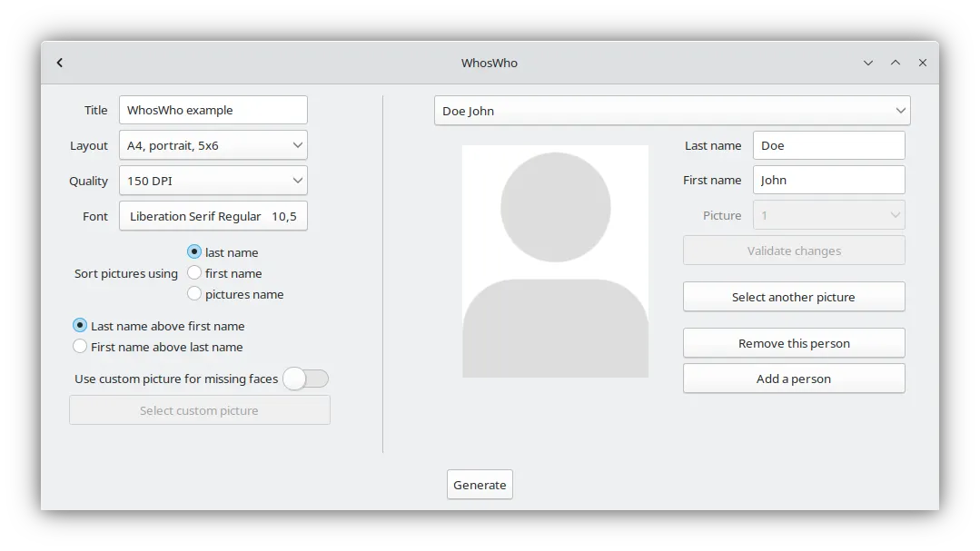Minimize the WhosWho window
The height and width of the screenshot is (551, 980).
(868, 63)
